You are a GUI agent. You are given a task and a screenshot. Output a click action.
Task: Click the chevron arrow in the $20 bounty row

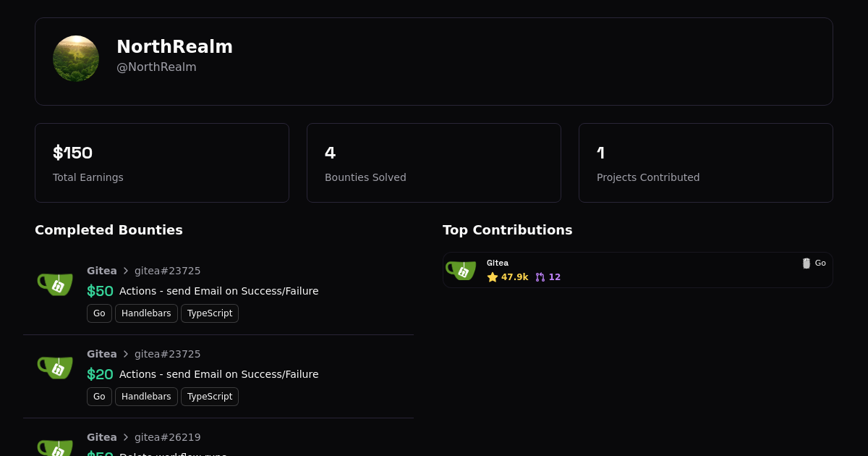(x=126, y=354)
